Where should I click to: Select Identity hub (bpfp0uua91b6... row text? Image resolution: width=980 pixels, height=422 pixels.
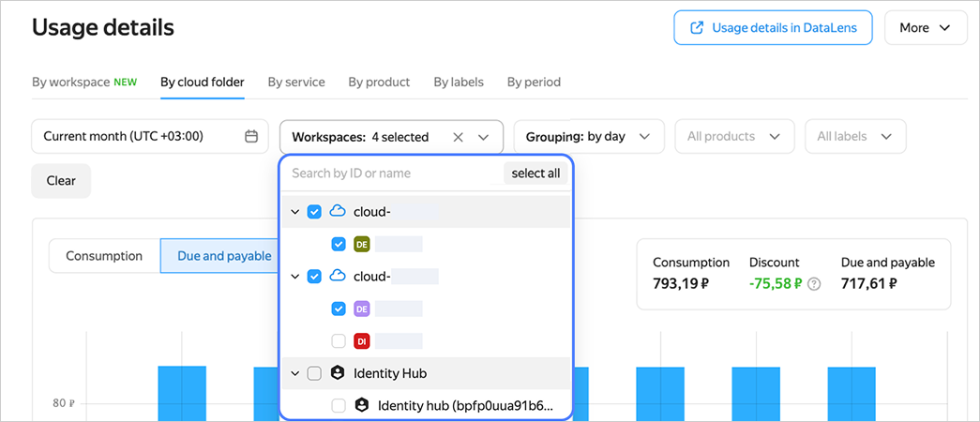pyautogui.click(x=466, y=405)
